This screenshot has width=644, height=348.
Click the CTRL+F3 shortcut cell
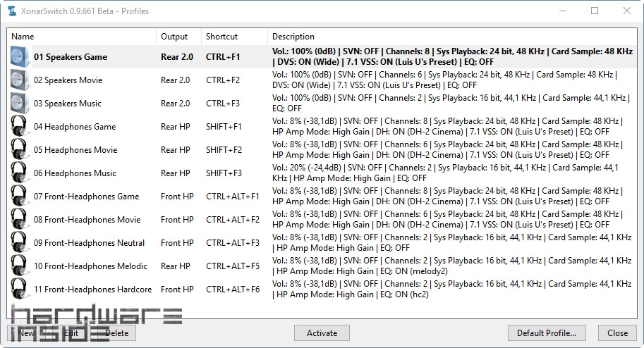pyautogui.click(x=223, y=104)
